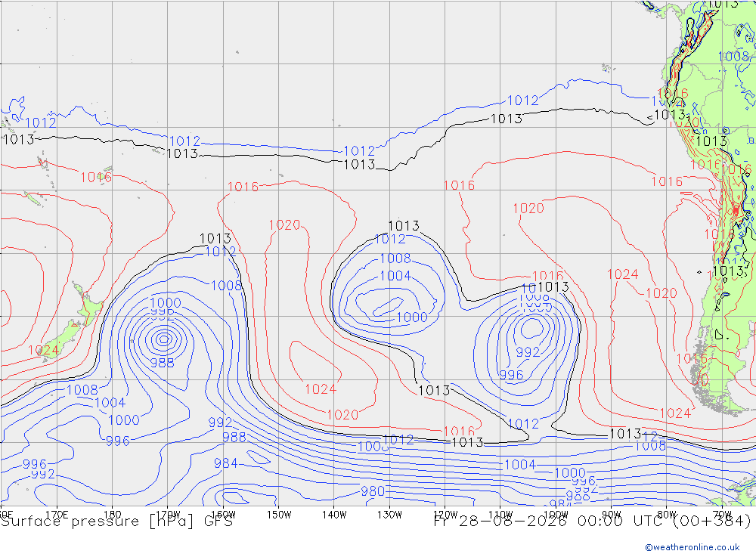This screenshot has width=756, height=554.
Task: Click the 140W longitude axis label
Action: pos(334,515)
